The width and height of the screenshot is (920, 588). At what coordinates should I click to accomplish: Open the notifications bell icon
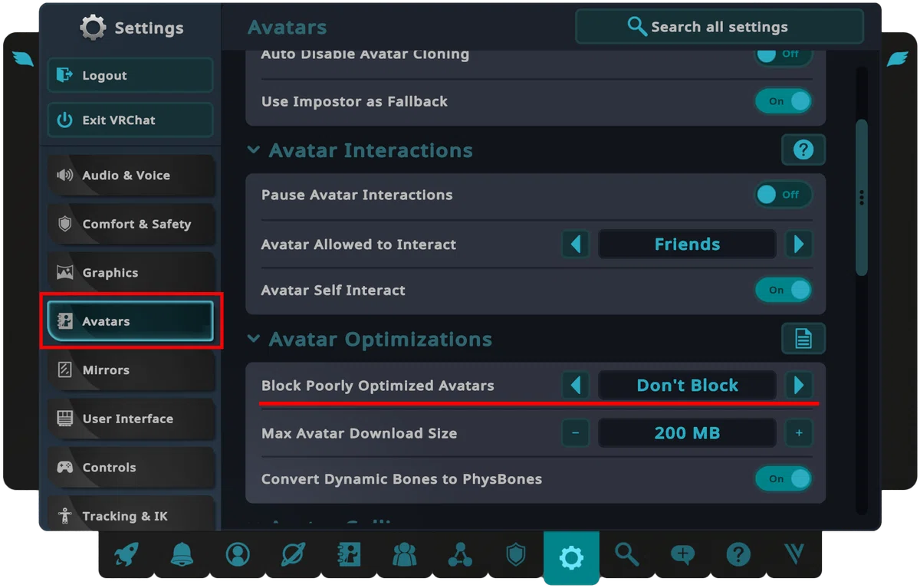click(x=182, y=554)
